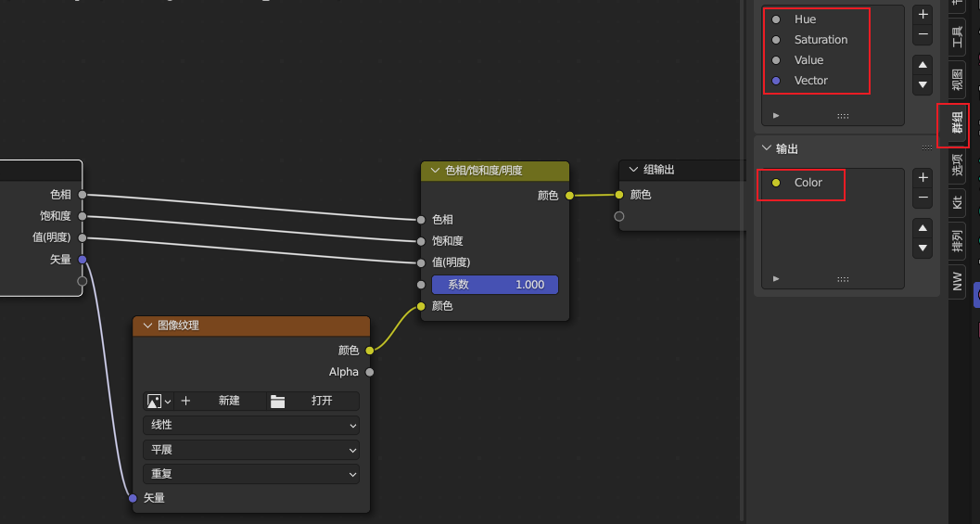Add a new group input socket
Viewport: 980px width, 524px height.
pyautogui.click(x=923, y=15)
